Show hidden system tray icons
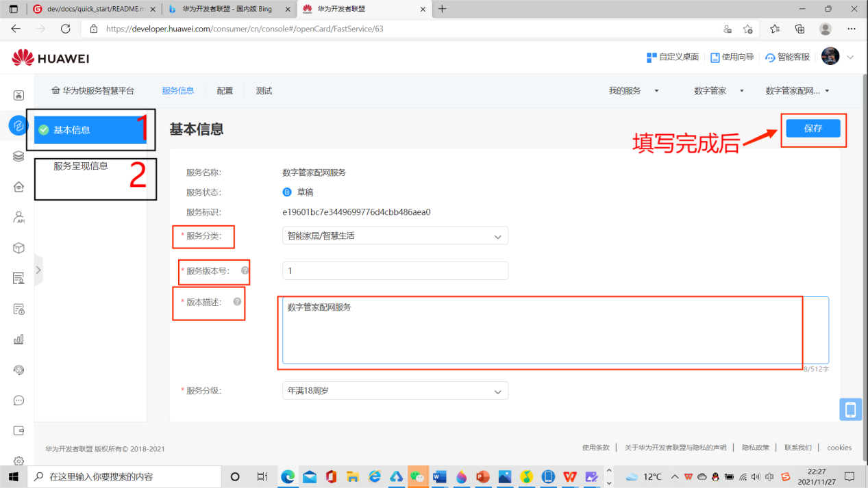 (675, 476)
